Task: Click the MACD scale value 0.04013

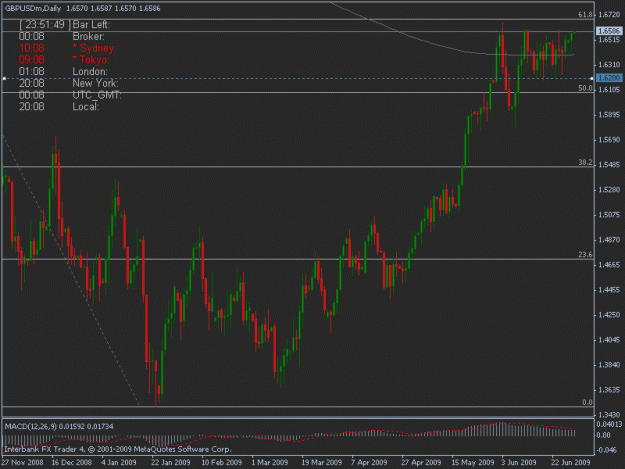Action: (609, 424)
